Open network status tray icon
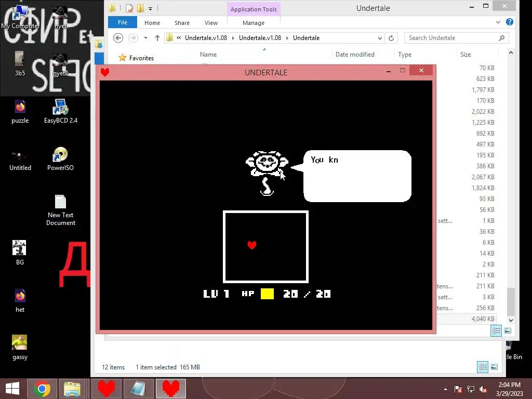This screenshot has width=532, height=399. click(x=471, y=389)
